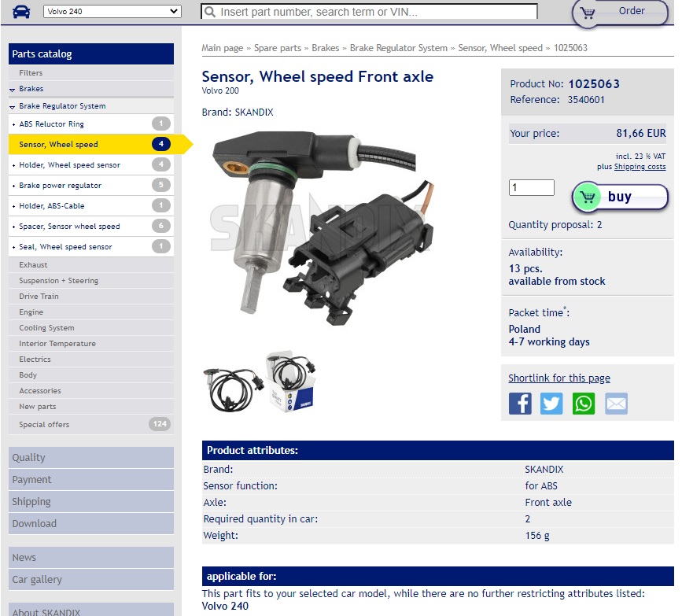Collapse Brake Regulator System section
This screenshot has height=616, width=682.
click(x=61, y=106)
